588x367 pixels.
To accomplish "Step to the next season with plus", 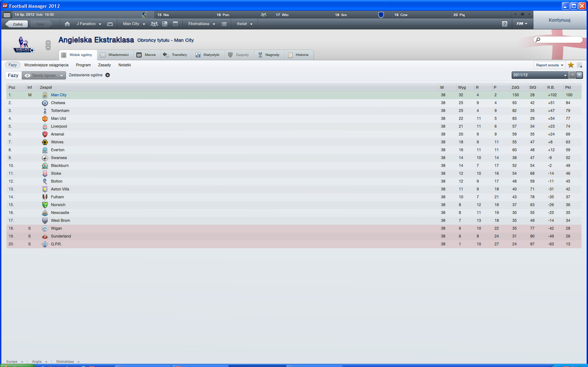I will point(579,75).
